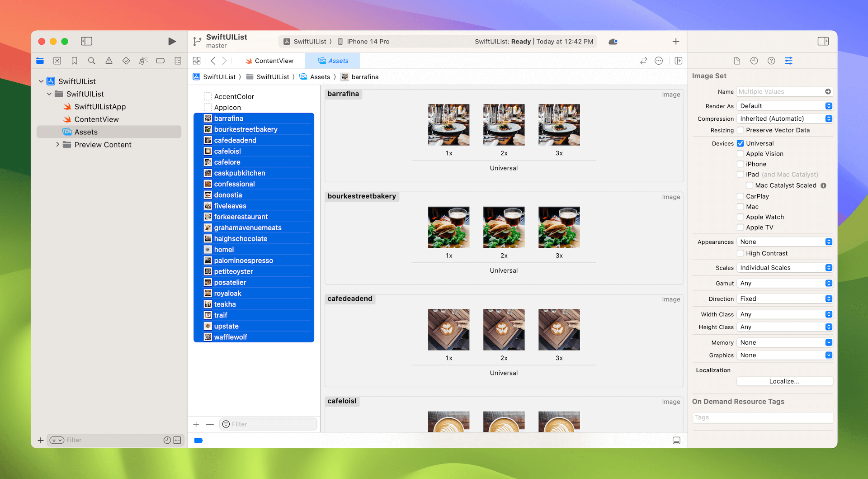Enable the Preserve Vector Data checkbox
This screenshot has height=479, width=868.
(740, 130)
